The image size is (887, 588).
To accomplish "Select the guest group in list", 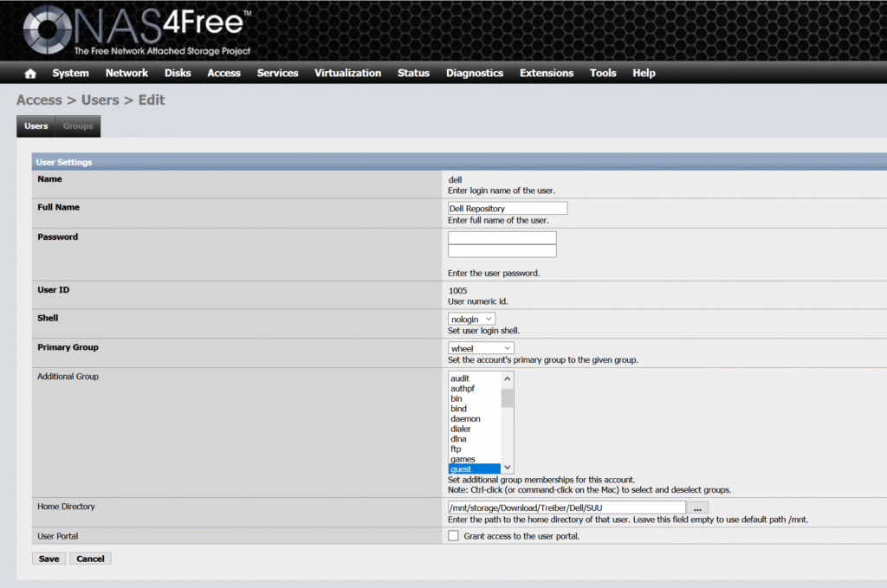I will (x=474, y=469).
